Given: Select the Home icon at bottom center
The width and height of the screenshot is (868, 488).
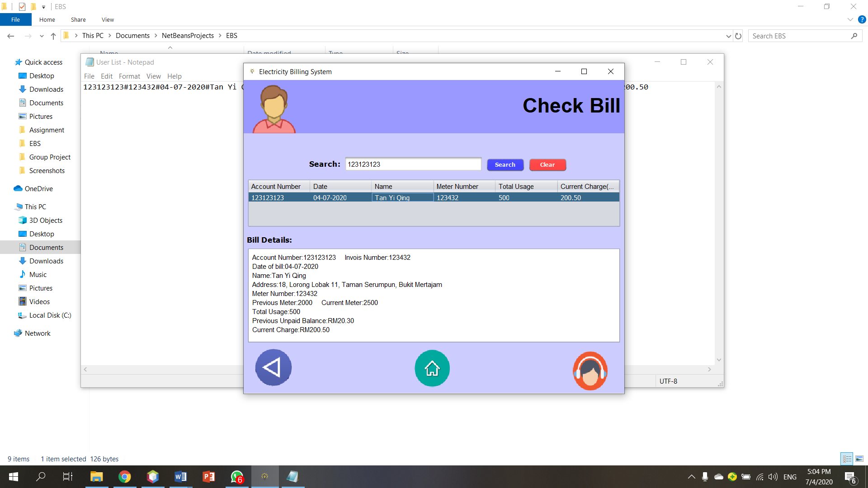Looking at the screenshot, I should [432, 368].
